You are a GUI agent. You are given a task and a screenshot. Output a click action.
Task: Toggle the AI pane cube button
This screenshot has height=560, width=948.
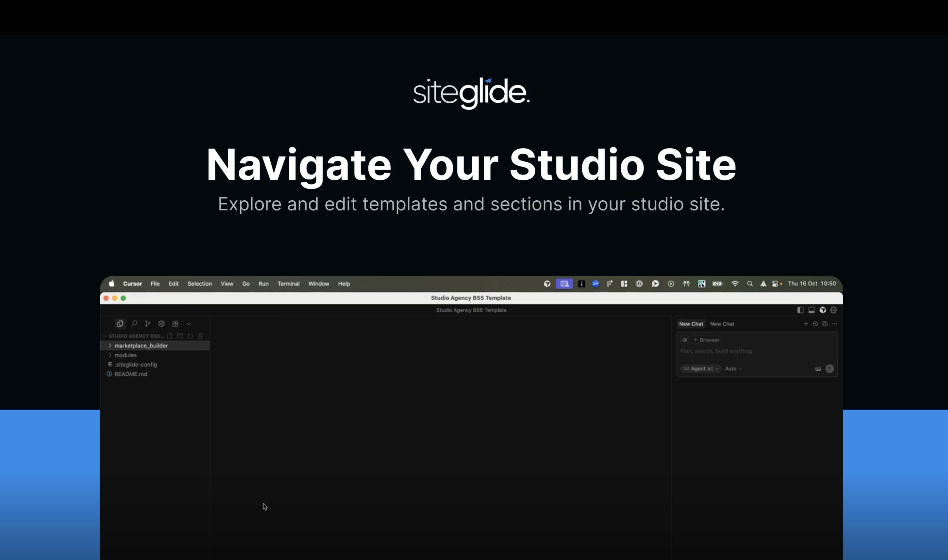[x=823, y=310]
